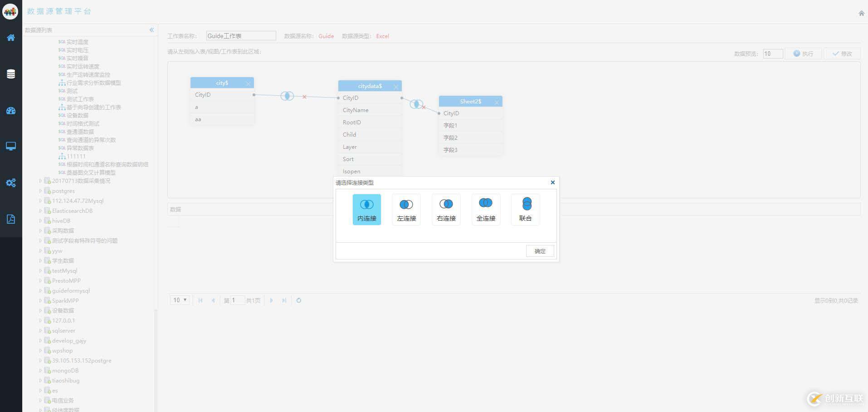Click the page number input field

tap(238, 300)
